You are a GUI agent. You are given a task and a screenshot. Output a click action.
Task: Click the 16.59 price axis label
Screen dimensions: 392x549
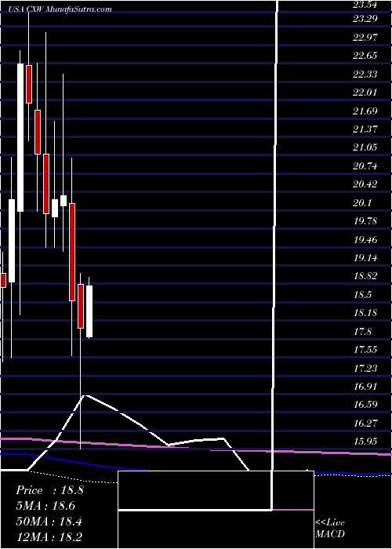tap(365, 405)
